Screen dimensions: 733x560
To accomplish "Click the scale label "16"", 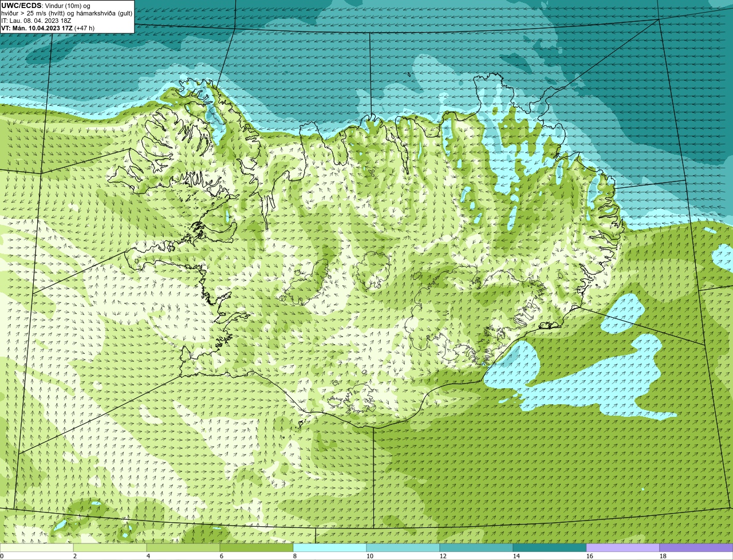I will pos(590,556).
